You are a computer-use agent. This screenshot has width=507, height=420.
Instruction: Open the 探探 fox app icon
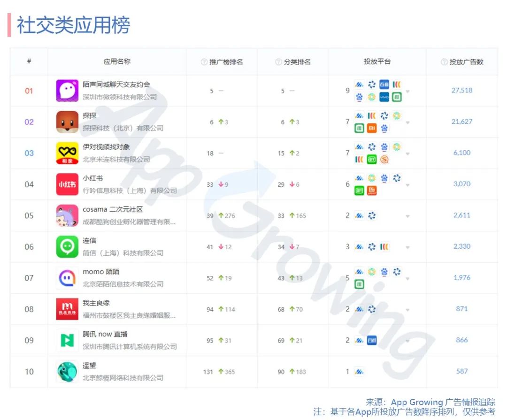point(67,122)
